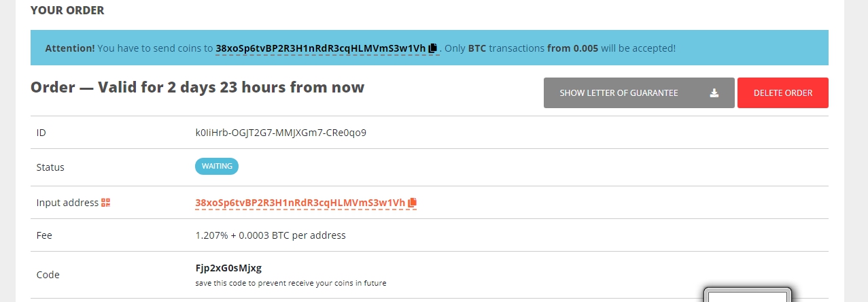
Task: Click the fee value 1.207% + 0.0003 BTC
Action: click(x=271, y=235)
